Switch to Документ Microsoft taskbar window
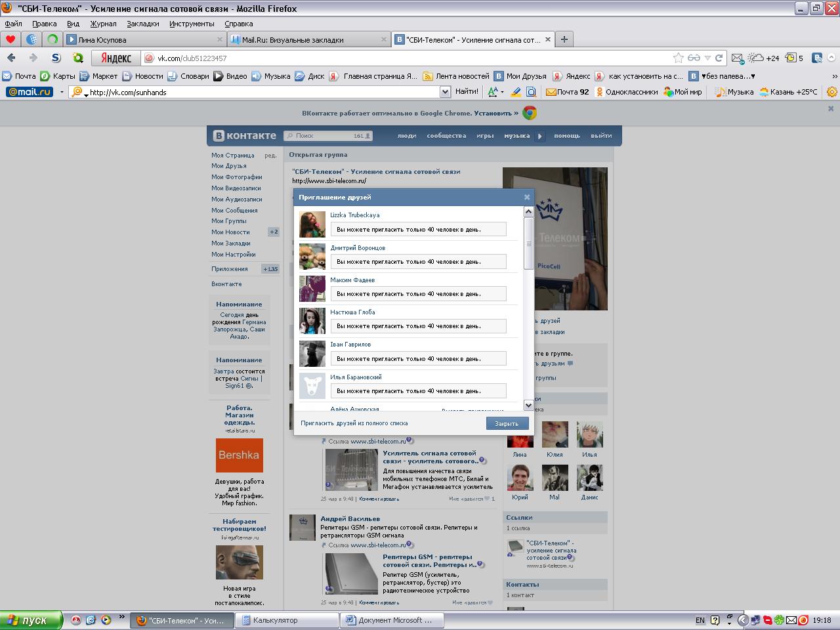 [x=392, y=620]
